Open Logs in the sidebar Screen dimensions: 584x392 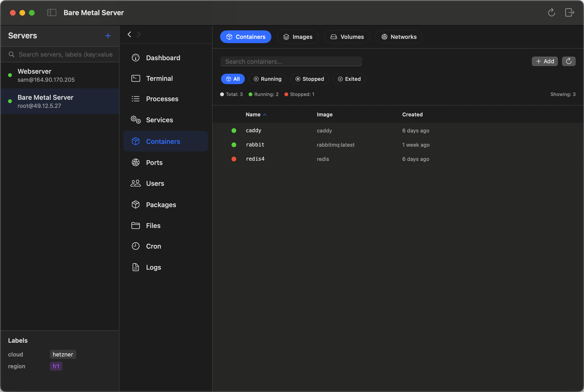(166, 267)
